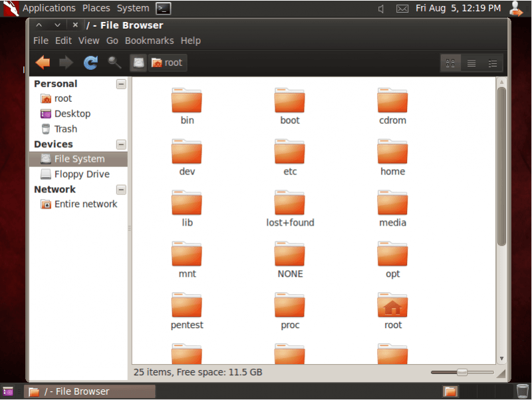Go back with the orange back arrow
532x400 pixels.
pyautogui.click(x=43, y=63)
